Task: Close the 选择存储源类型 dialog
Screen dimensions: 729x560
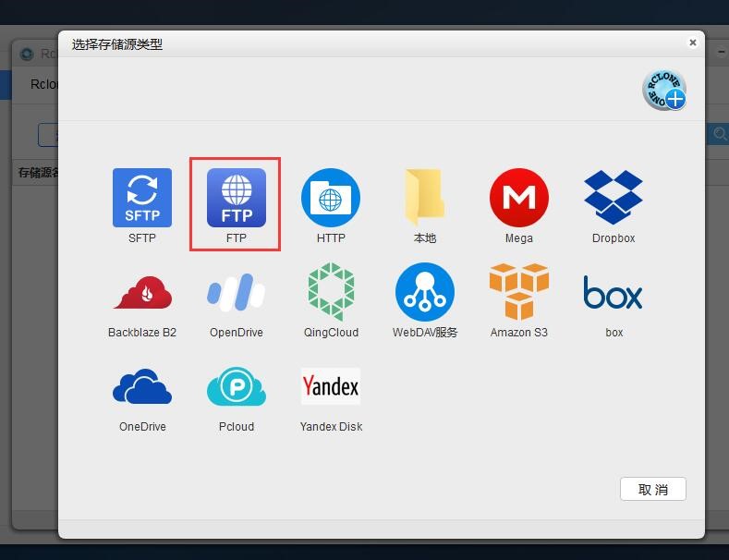Action: point(693,43)
